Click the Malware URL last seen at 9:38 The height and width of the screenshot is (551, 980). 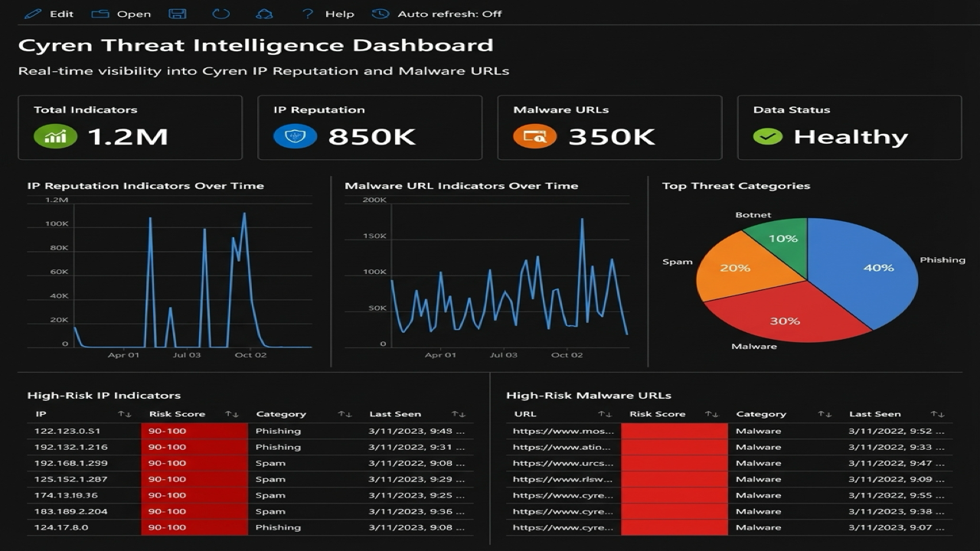(897, 511)
